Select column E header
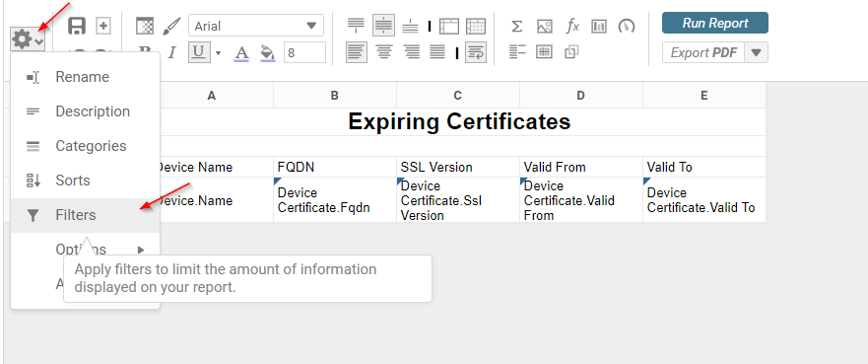868x364 pixels. coord(704,96)
